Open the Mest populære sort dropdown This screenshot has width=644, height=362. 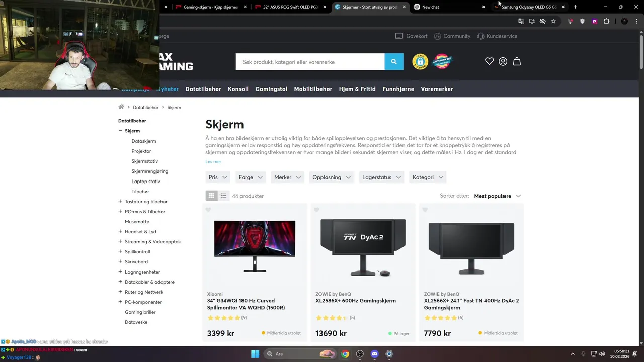click(497, 196)
